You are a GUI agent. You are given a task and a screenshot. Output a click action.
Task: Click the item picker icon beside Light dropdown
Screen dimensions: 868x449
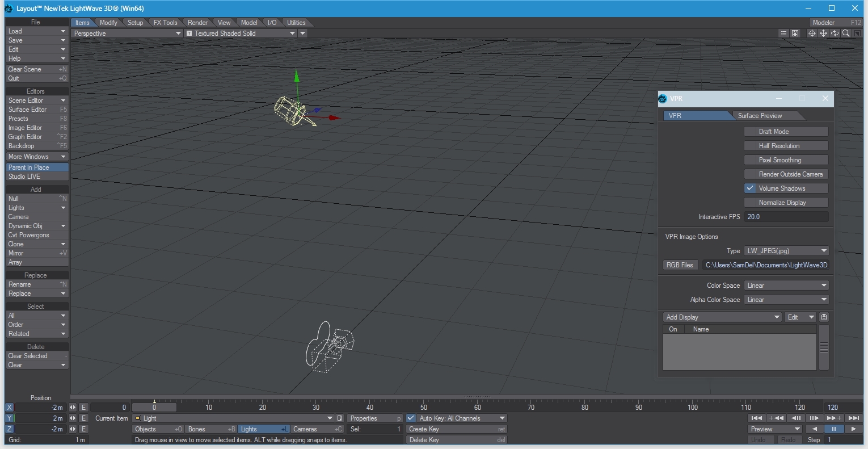340,418
